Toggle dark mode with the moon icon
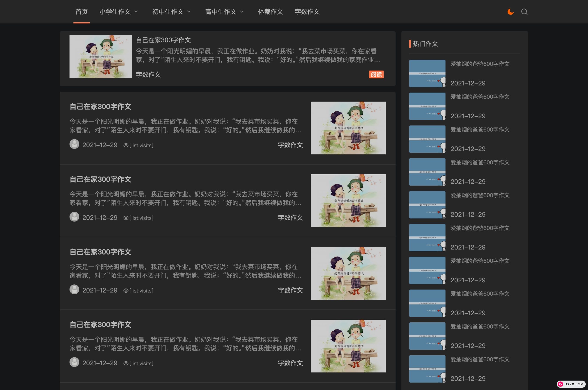This screenshot has height=390, width=588. tap(511, 12)
